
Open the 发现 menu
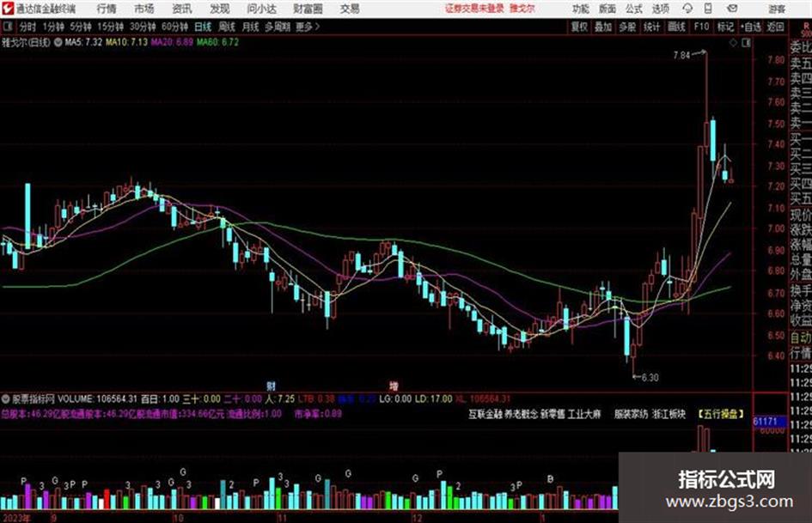point(220,9)
